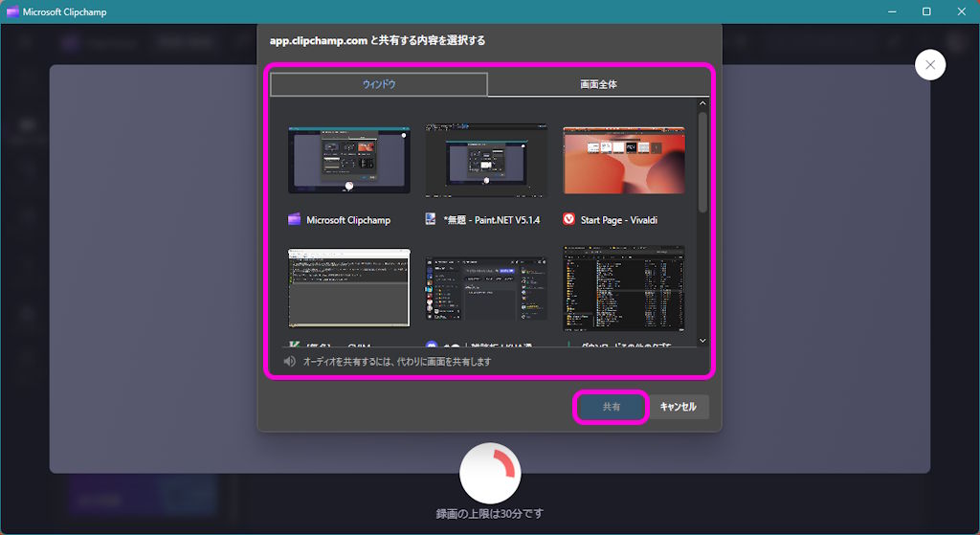Click the app.clipchamp.com dialog heading
This screenshot has width=980, height=535.
tap(377, 40)
